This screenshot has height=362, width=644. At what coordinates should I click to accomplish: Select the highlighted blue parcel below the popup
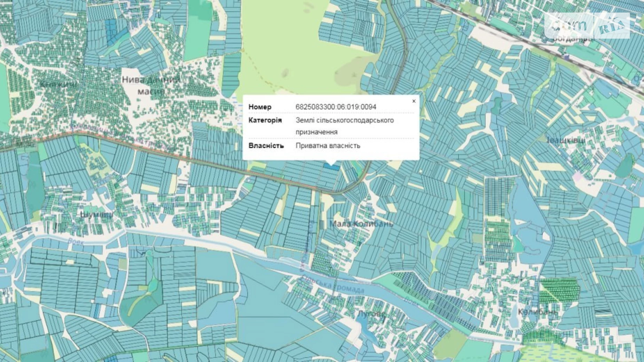331,167
